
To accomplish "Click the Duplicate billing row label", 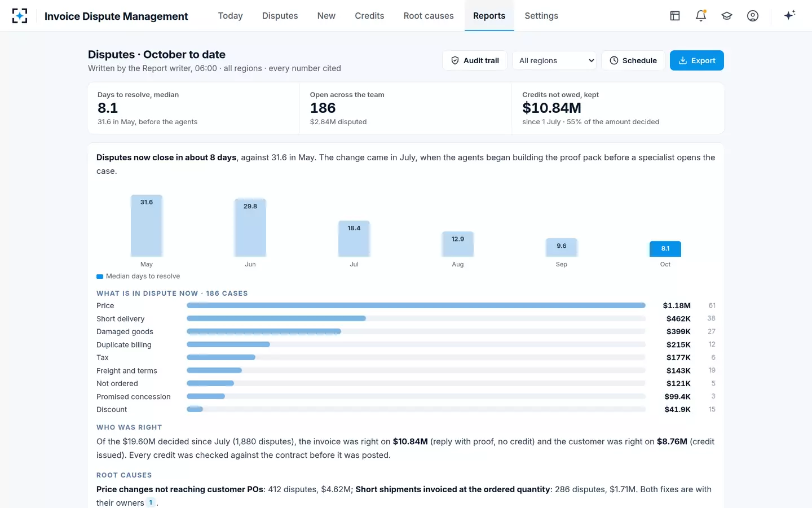I will click(x=124, y=345).
